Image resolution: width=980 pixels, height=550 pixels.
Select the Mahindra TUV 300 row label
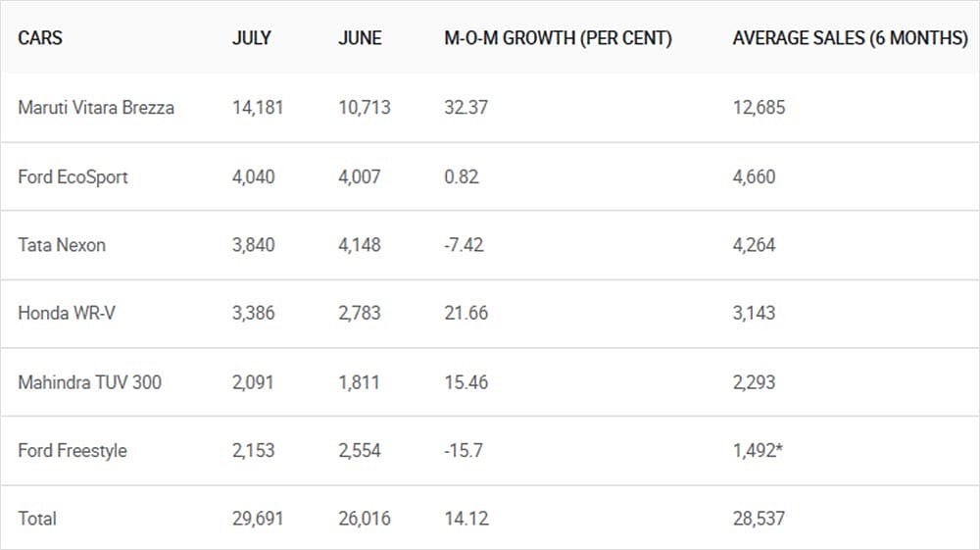point(90,382)
